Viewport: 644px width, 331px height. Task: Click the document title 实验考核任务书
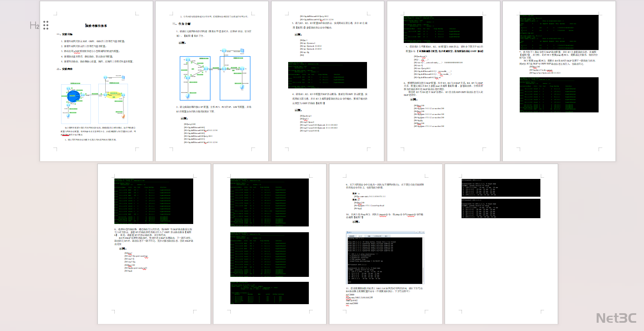(96, 26)
